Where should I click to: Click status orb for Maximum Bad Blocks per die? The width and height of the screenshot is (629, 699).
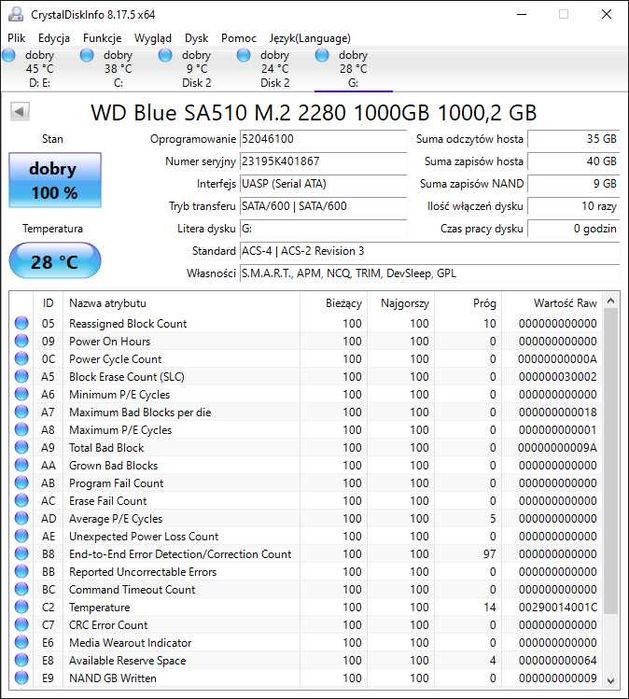(x=21, y=412)
